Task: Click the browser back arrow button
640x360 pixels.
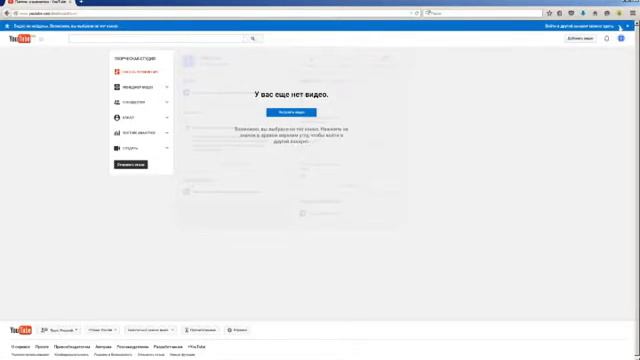Action: coord(7,13)
